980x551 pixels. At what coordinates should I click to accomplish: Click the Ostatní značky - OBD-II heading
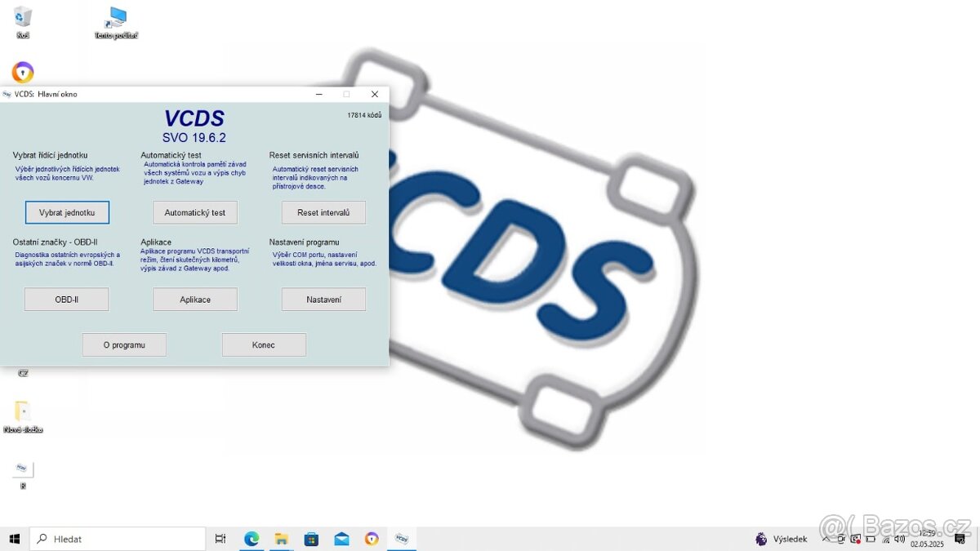(x=55, y=242)
